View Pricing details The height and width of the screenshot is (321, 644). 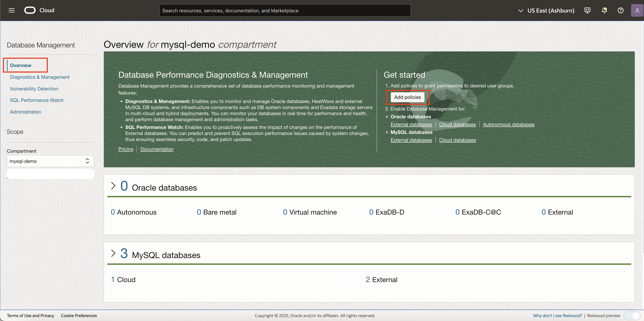click(x=125, y=149)
